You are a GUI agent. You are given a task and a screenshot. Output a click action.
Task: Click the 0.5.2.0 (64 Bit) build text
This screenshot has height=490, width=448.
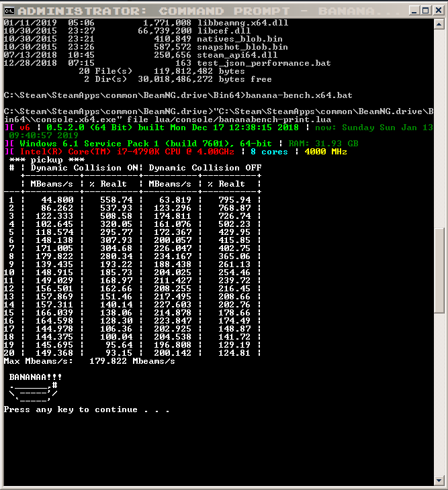tap(173, 128)
